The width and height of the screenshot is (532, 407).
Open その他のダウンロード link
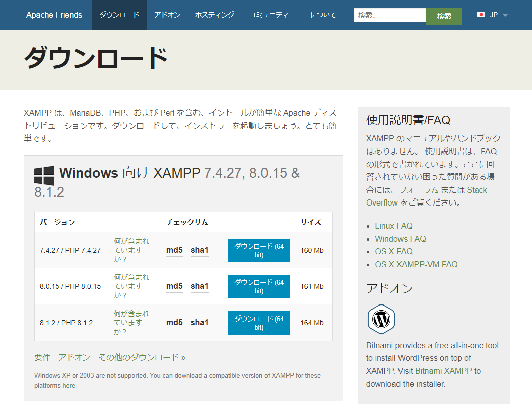tap(142, 357)
